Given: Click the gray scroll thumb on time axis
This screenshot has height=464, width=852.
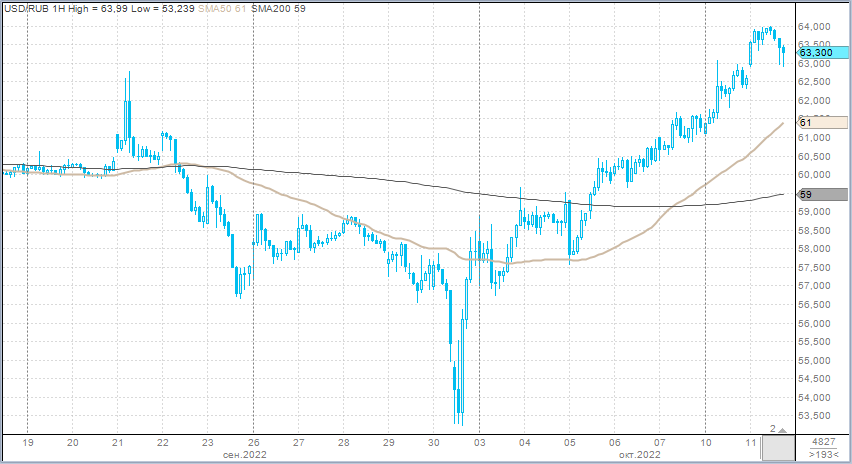Looking at the screenshot, I should point(776,448).
